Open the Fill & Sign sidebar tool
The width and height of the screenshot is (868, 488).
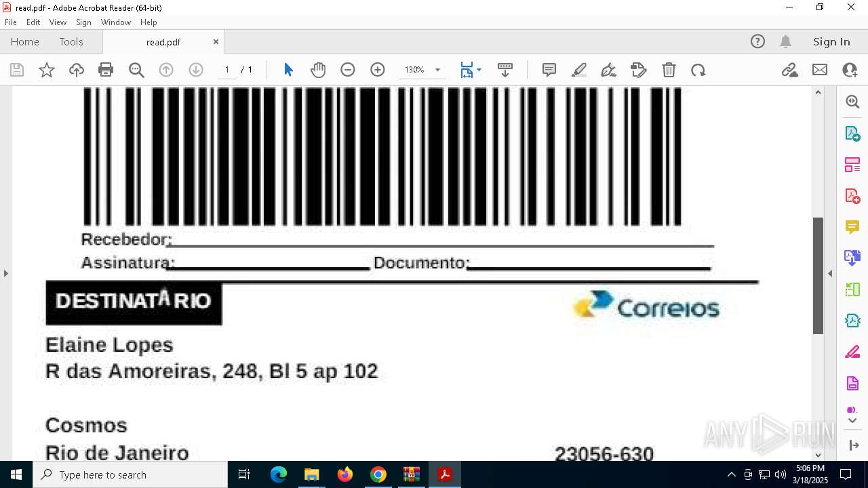point(852,352)
